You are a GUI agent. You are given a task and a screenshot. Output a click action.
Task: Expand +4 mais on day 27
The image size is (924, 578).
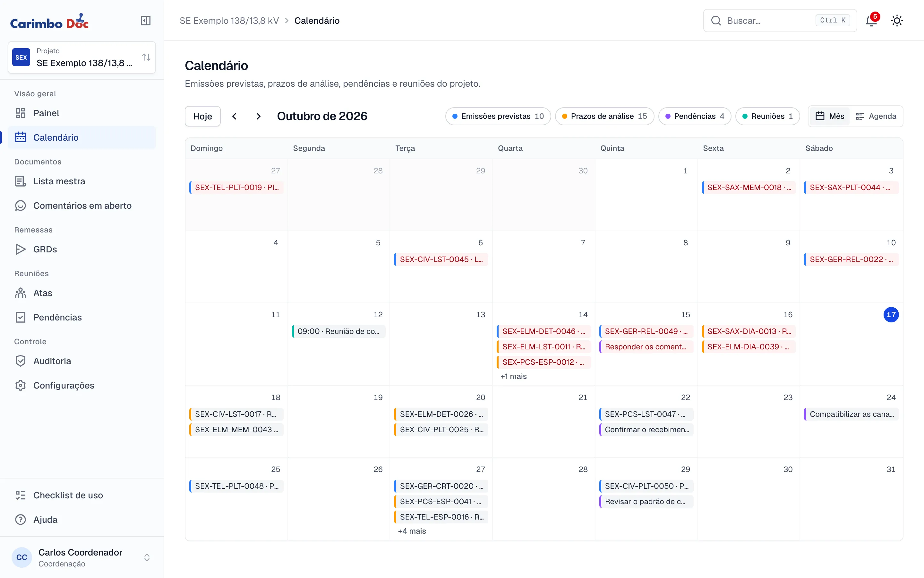(x=412, y=531)
